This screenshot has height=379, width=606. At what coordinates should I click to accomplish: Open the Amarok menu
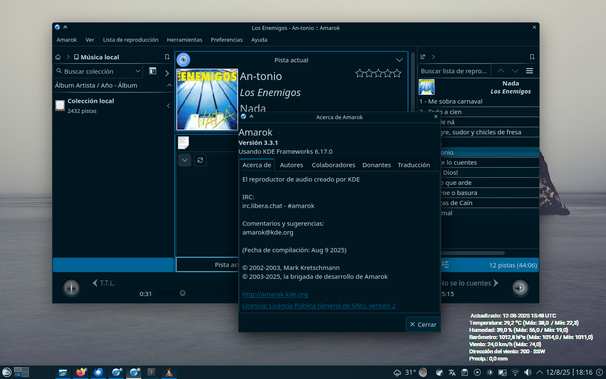tap(66, 40)
